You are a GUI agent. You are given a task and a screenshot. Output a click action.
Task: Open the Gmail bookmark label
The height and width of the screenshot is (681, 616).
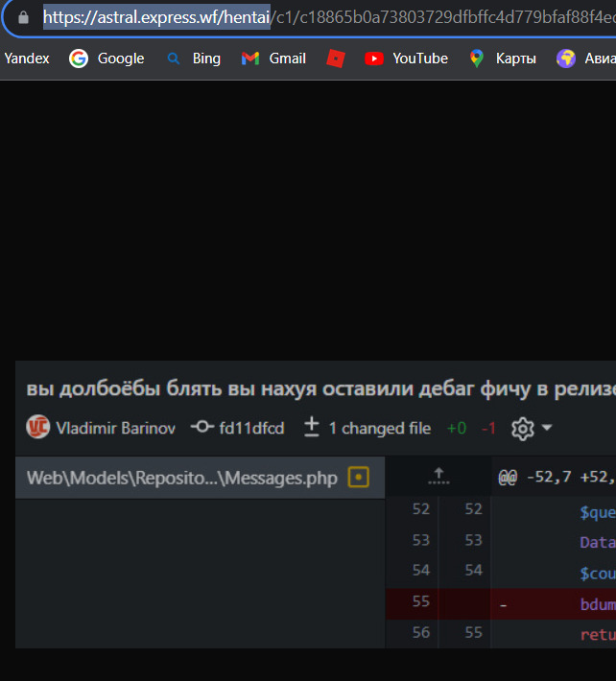(x=287, y=59)
